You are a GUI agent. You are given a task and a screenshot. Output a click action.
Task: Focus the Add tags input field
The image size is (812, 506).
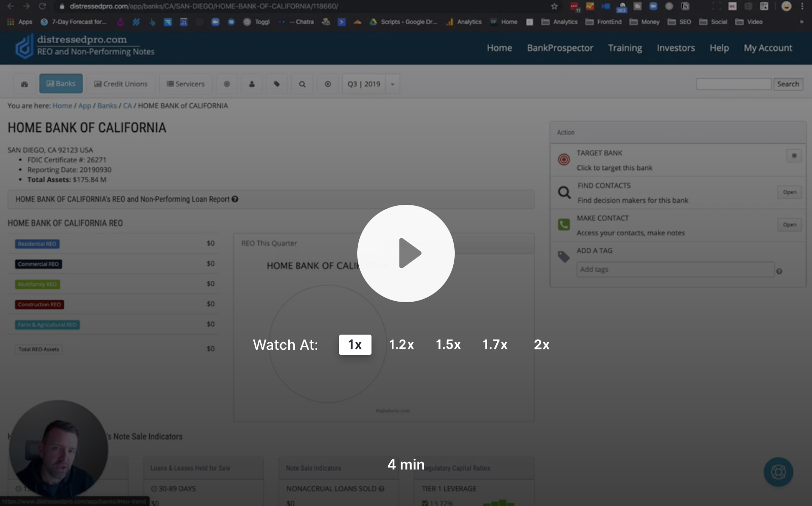675,270
